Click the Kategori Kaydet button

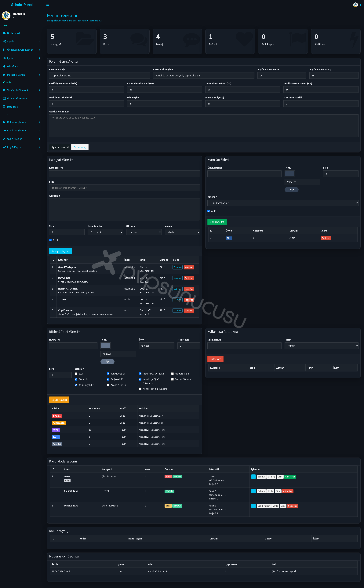tap(60, 251)
